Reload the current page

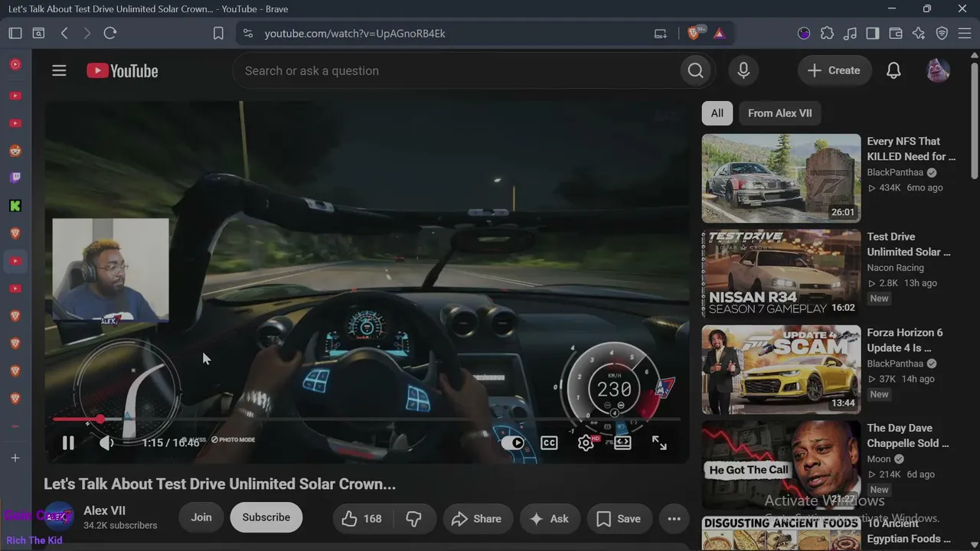[110, 33]
